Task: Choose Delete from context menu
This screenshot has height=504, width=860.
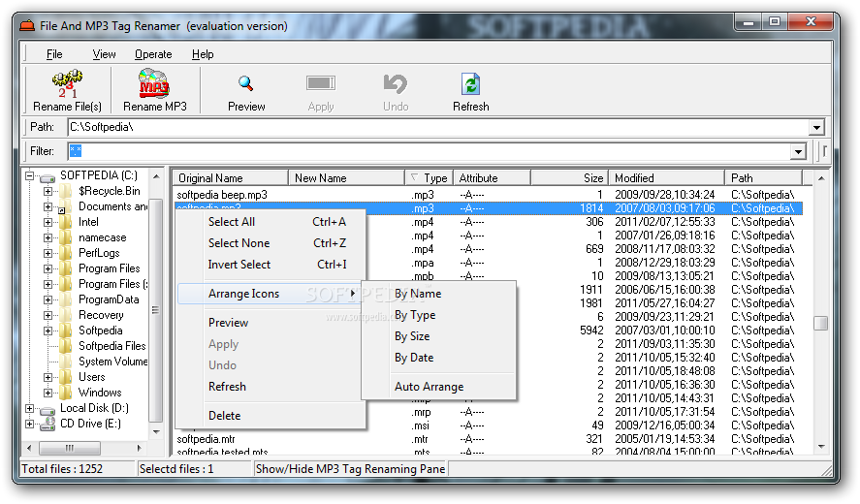Action: 271,416
